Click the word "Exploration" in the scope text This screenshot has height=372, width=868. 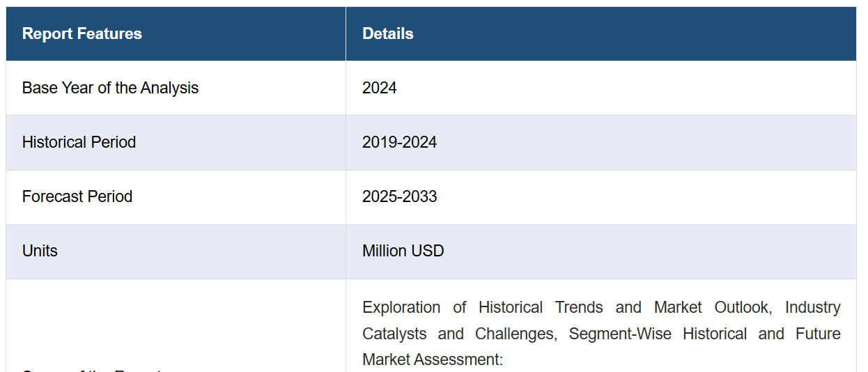pyautogui.click(x=401, y=307)
